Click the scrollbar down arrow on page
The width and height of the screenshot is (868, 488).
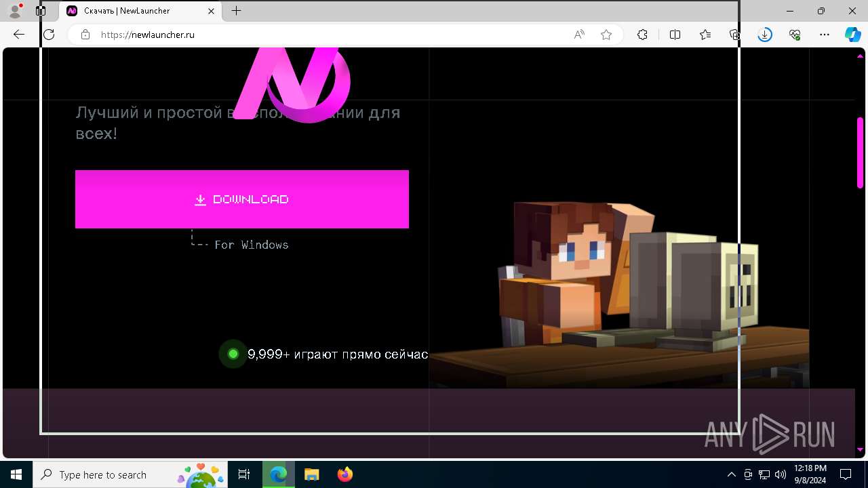click(860, 449)
